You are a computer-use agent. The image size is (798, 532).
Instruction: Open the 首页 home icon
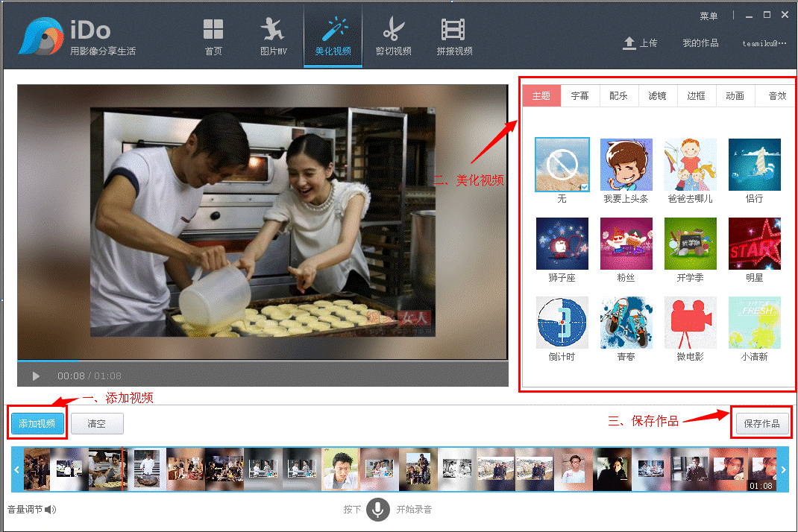pos(213,31)
